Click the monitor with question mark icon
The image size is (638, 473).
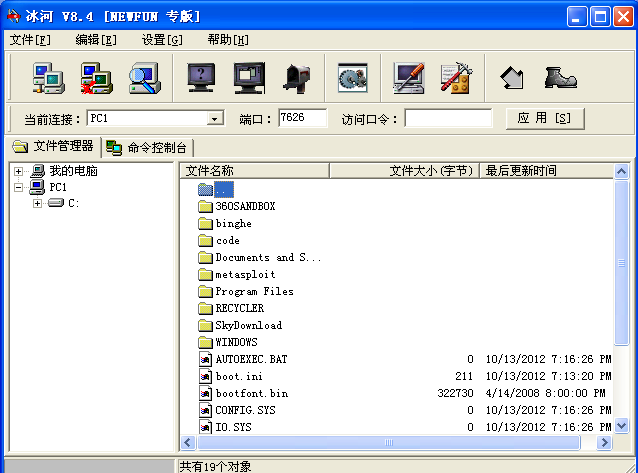(x=201, y=78)
